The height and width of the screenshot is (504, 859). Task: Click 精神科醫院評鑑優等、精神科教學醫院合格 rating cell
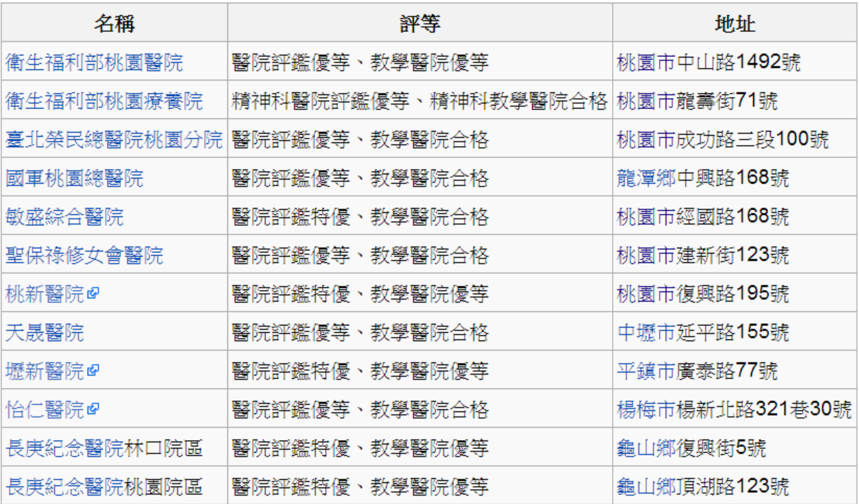420,101
